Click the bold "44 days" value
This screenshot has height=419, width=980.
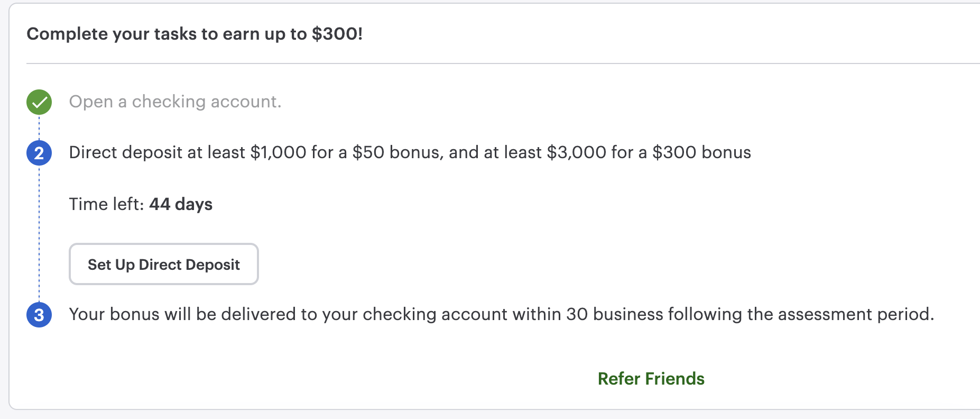pos(181,204)
